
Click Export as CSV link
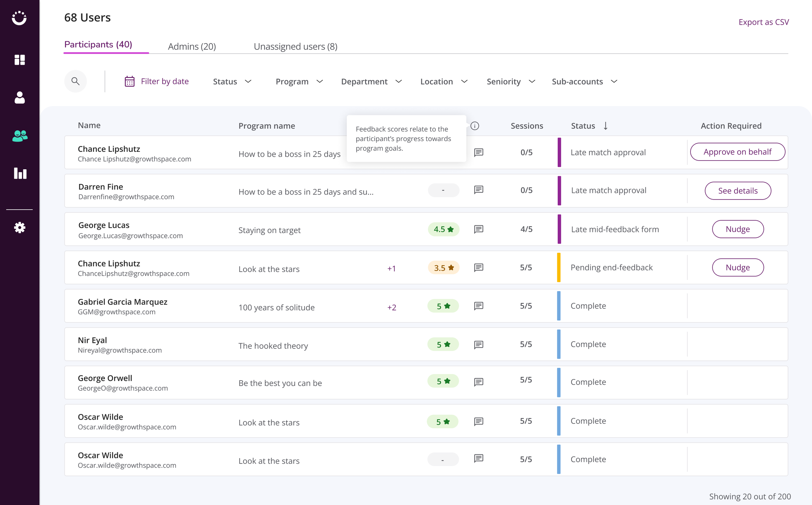(x=763, y=22)
